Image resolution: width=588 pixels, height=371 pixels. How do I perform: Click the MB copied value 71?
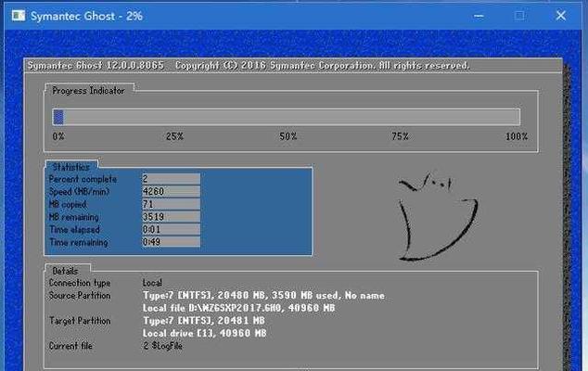pos(171,204)
